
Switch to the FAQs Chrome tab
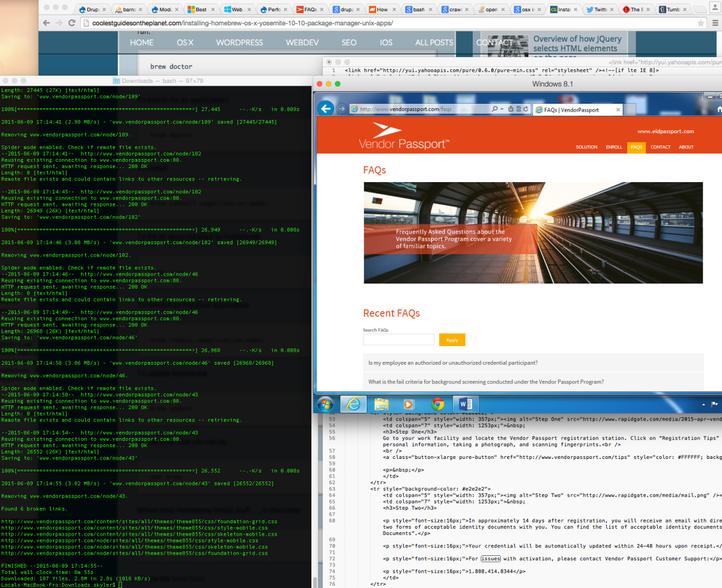(309, 9)
